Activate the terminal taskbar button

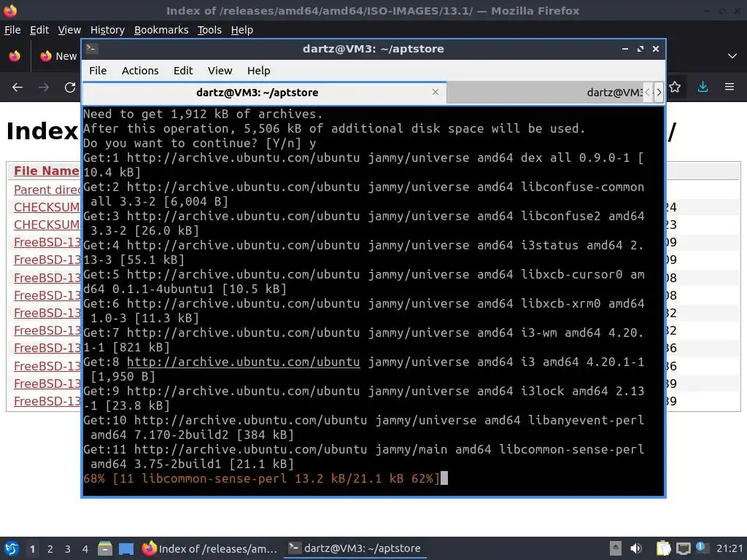pyautogui.click(x=355, y=548)
